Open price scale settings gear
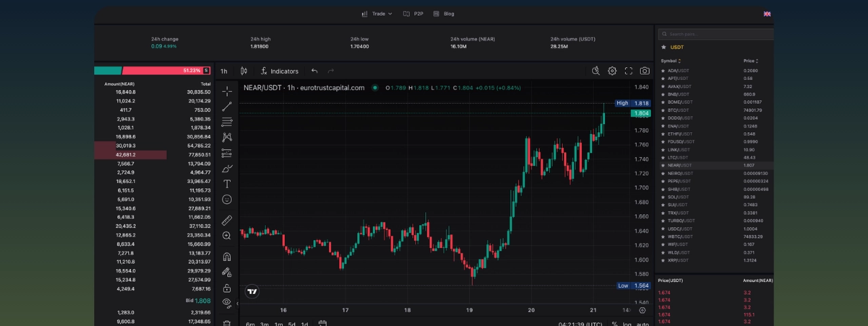Screen dimensions: 868x326 642,310
